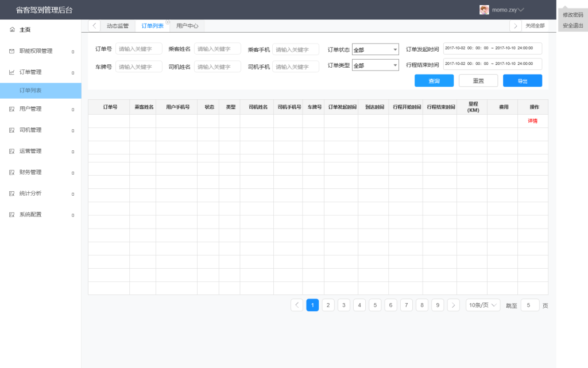Screen dimensions: 588x368
Task: Click the 用户管理 sidebar icon
Action: [12, 109]
